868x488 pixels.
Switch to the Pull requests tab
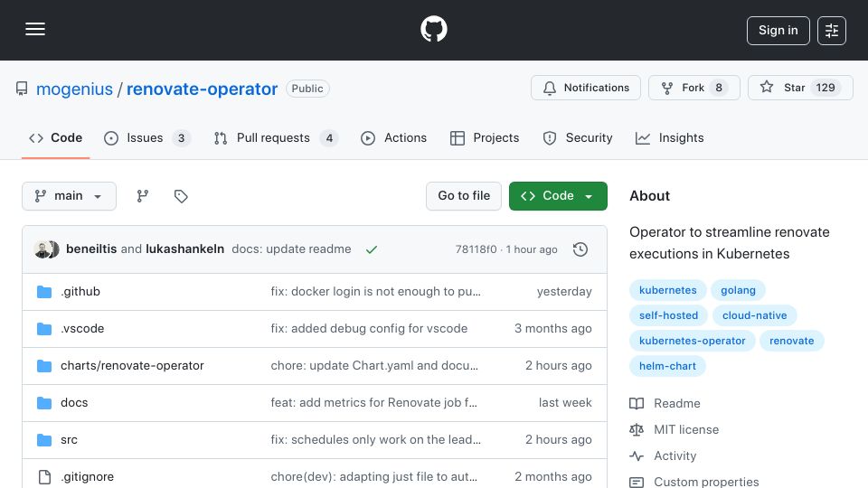pos(276,137)
